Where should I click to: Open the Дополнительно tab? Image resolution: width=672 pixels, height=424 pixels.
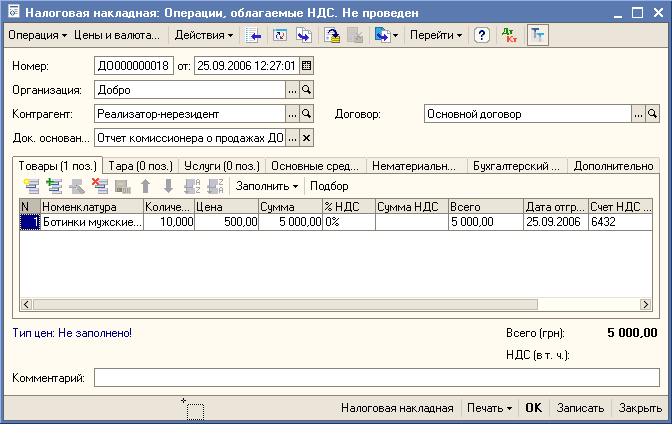(613, 166)
